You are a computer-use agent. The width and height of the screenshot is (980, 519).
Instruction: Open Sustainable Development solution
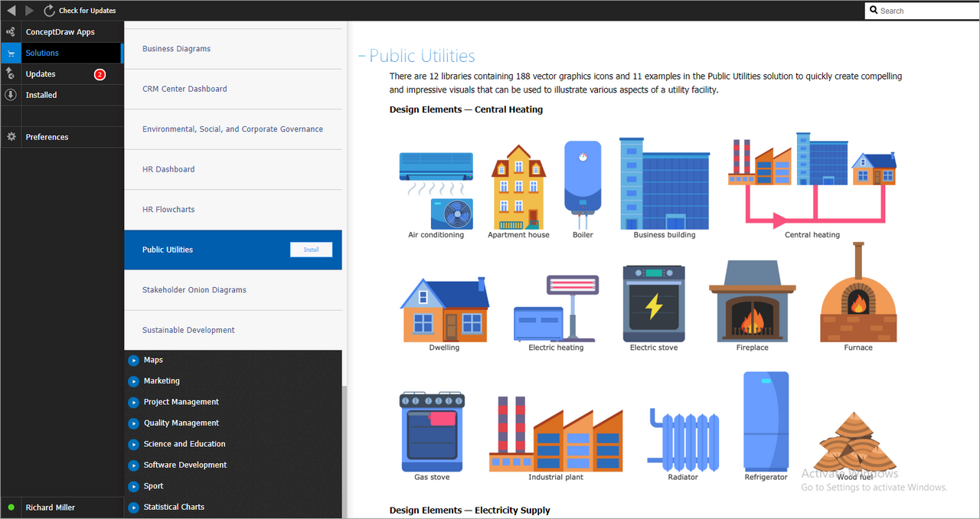pyautogui.click(x=233, y=330)
